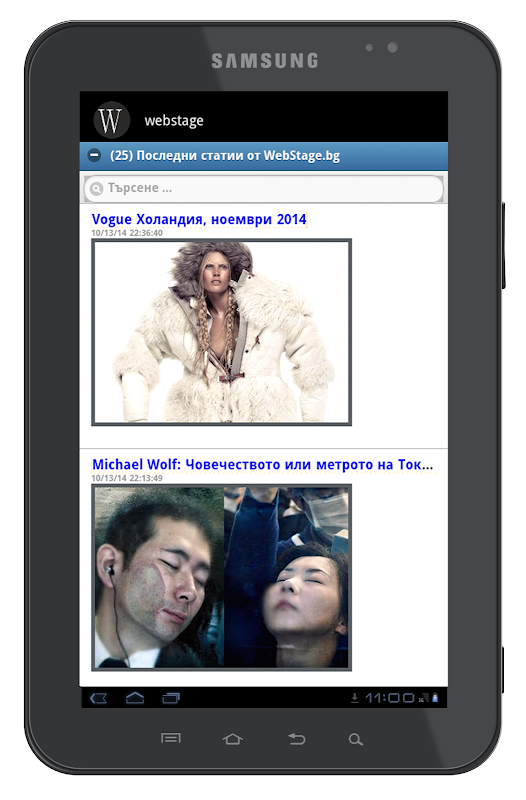
Task: Tap the hardware back button below screen
Action: [x=296, y=739]
